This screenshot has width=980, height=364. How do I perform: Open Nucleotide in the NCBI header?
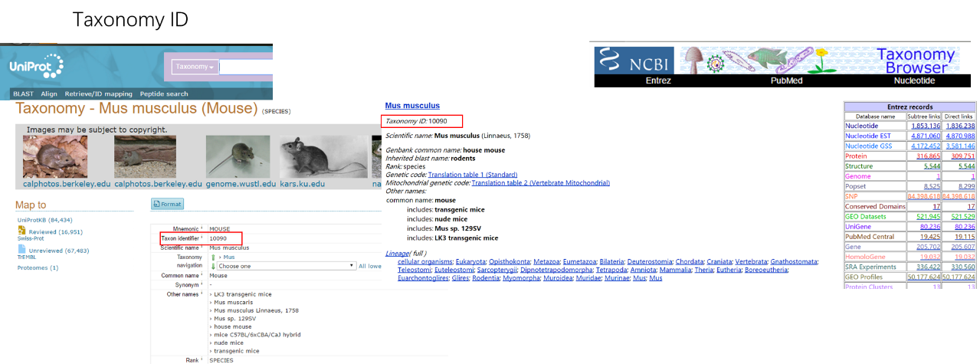914,80
